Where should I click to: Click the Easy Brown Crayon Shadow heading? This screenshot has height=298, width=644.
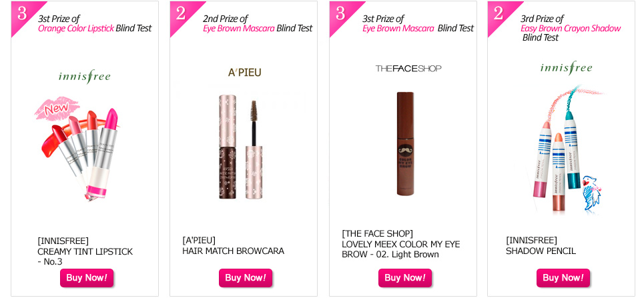click(x=571, y=28)
